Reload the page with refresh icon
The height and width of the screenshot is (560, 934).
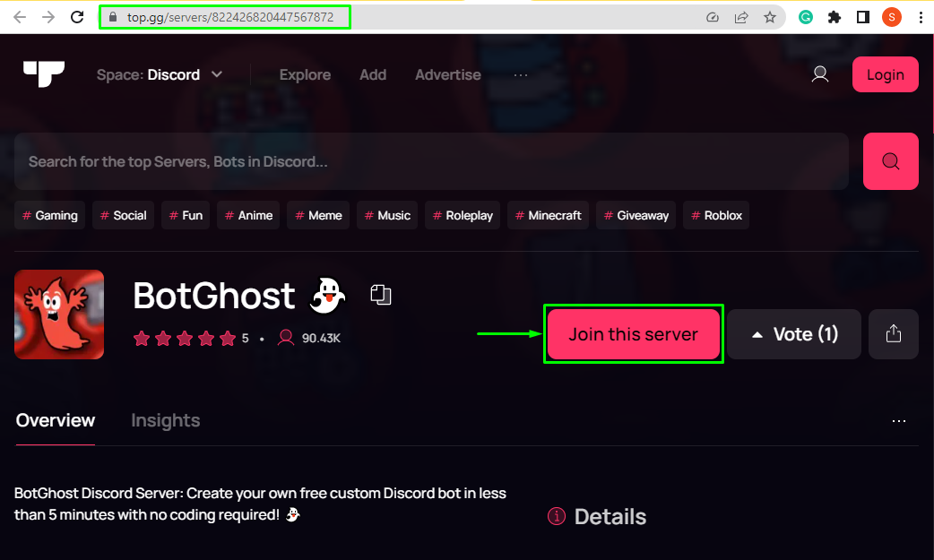[x=77, y=17]
